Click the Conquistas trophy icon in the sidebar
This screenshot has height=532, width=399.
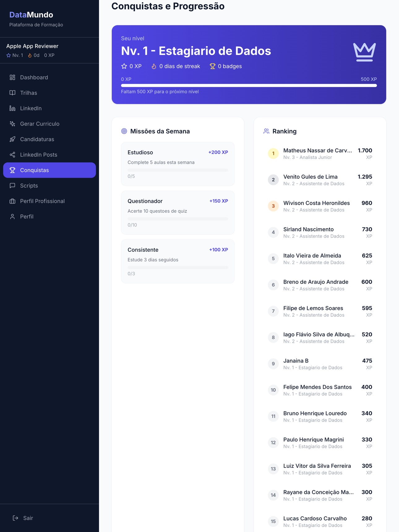click(12, 170)
